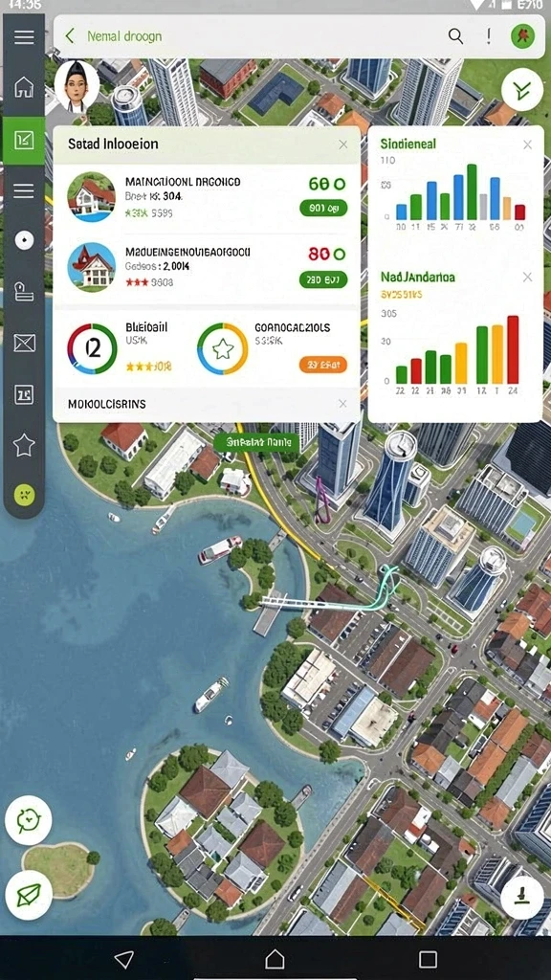
Task: Close the MOIOOLCISRINS row
Action: click(x=342, y=404)
